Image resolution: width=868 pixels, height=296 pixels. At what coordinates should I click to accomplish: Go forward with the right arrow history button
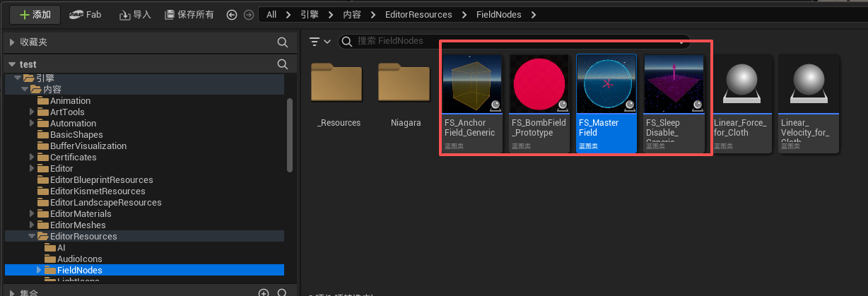247,15
